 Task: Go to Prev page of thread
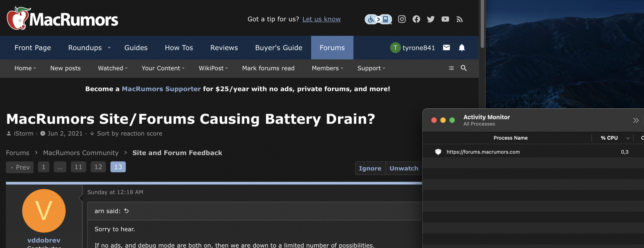[x=20, y=167]
